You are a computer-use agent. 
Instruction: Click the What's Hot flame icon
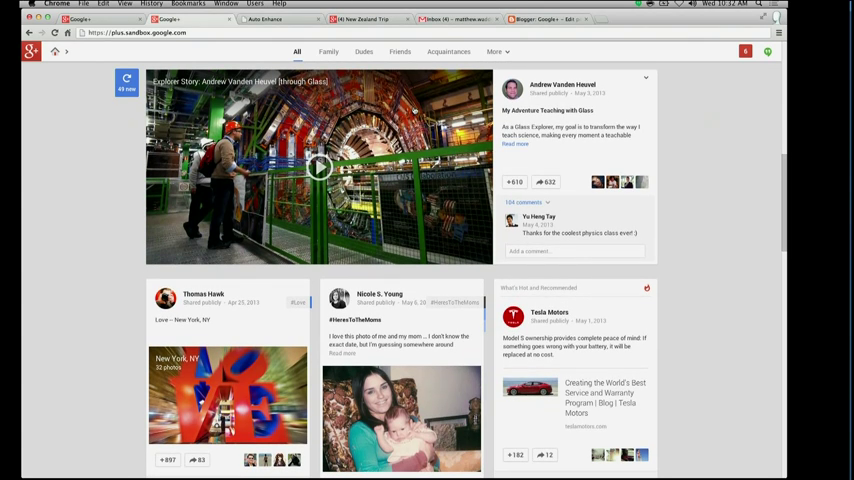(x=647, y=288)
